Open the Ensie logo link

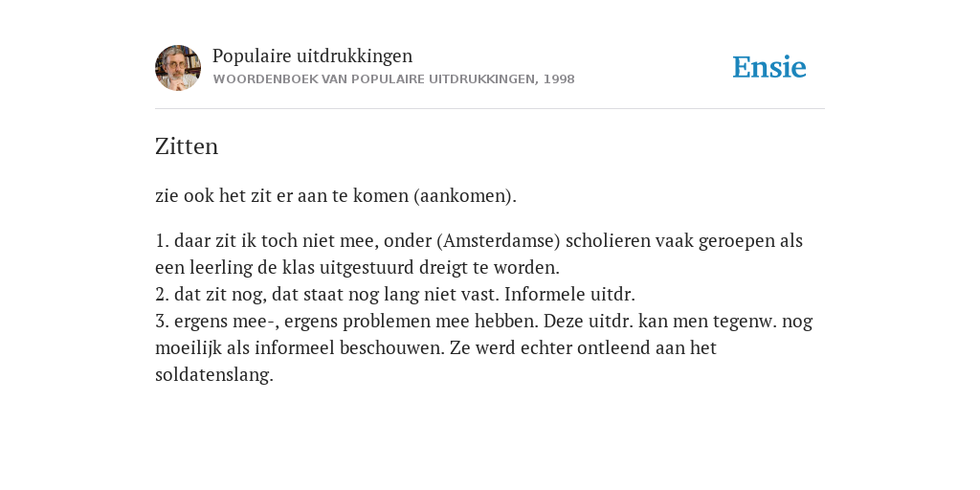[x=769, y=68]
